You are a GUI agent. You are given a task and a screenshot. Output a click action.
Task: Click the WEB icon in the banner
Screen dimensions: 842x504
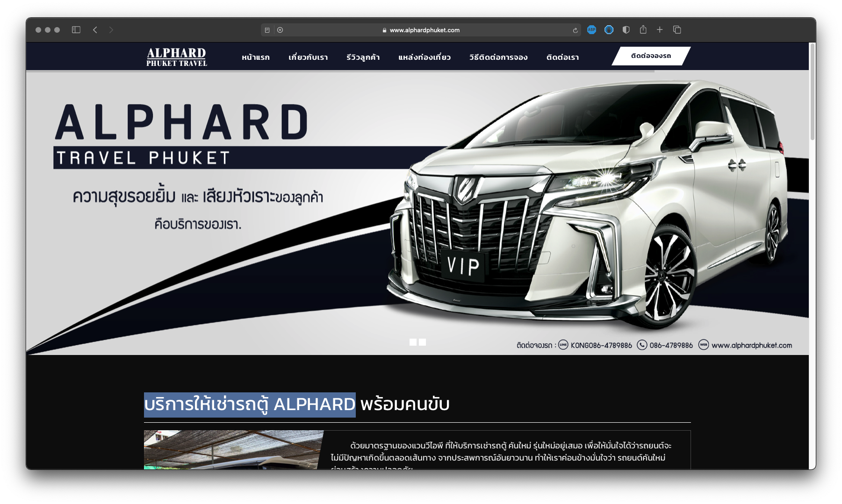pyautogui.click(x=704, y=345)
